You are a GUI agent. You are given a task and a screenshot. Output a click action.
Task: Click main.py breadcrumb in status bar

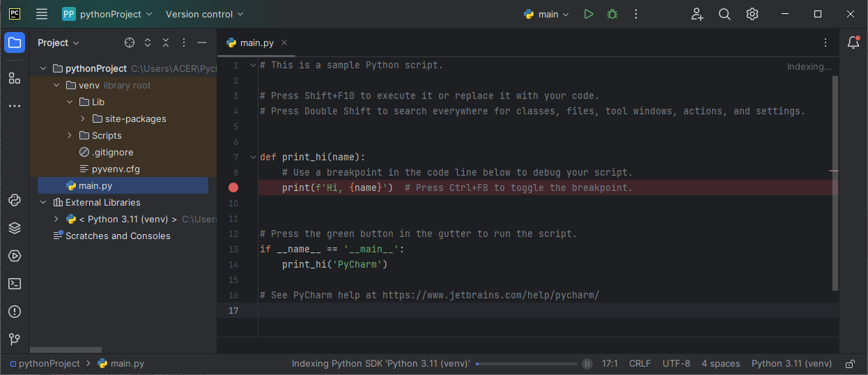[x=121, y=363]
